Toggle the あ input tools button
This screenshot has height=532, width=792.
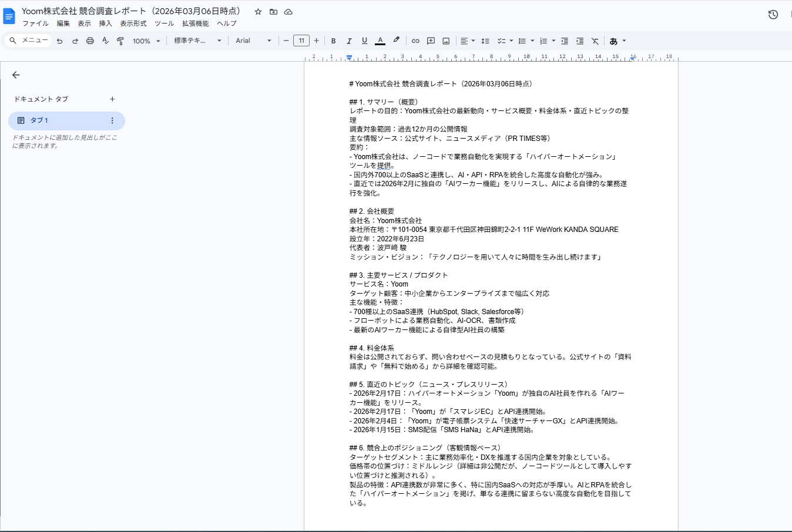613,41
